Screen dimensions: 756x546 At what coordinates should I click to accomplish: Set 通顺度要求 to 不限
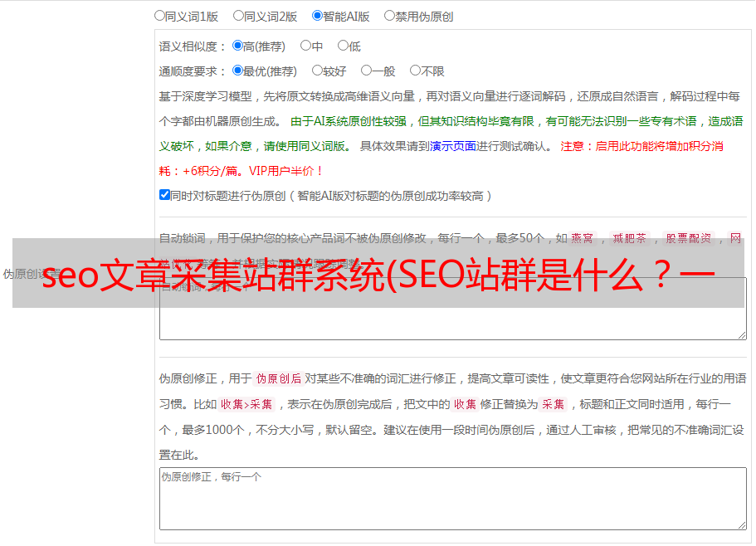click(x=415, y=71)
